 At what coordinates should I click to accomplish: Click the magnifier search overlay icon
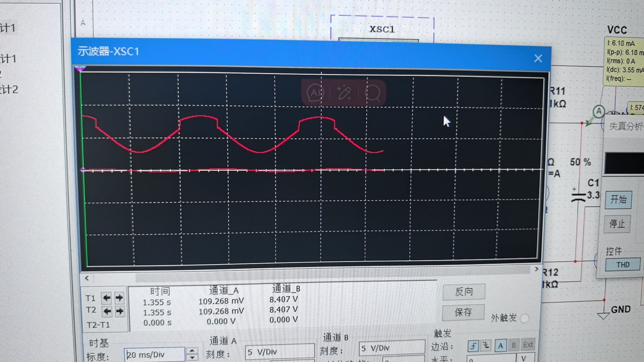click(x=372, y=93)
